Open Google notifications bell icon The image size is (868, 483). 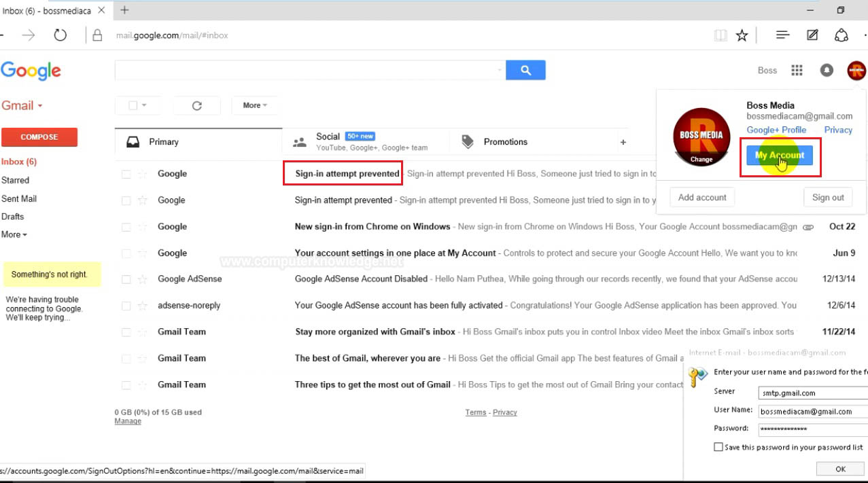tap(827, 70)
